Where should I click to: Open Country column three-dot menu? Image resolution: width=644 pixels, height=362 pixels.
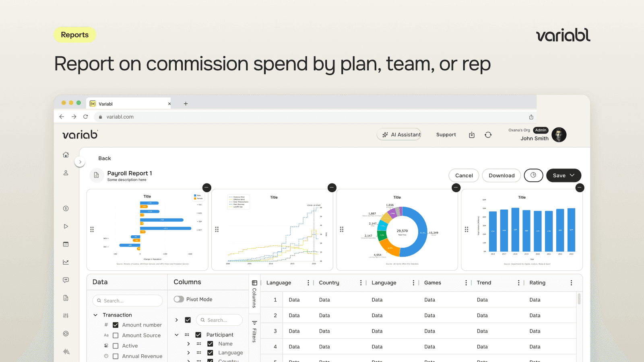tap(361, 283)
